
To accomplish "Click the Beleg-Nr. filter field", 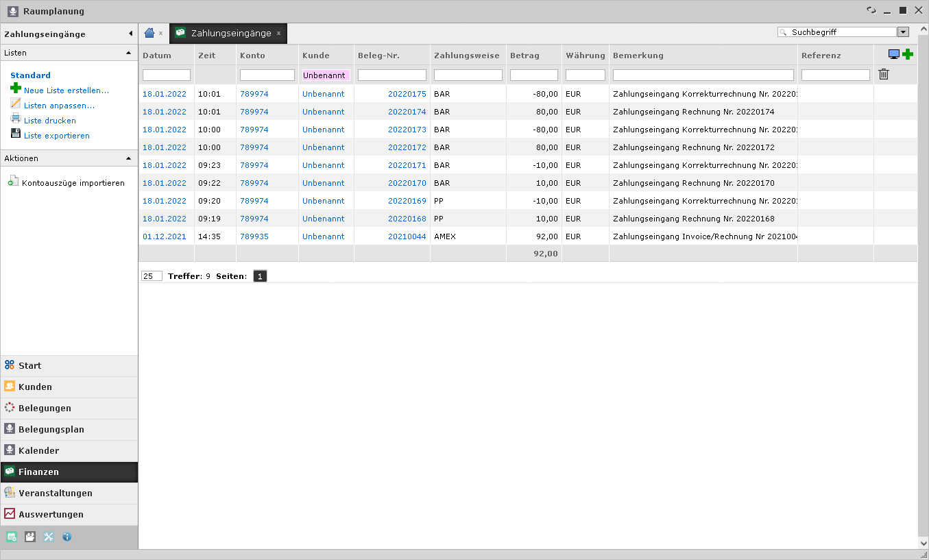I will click(x=392, y=75).
